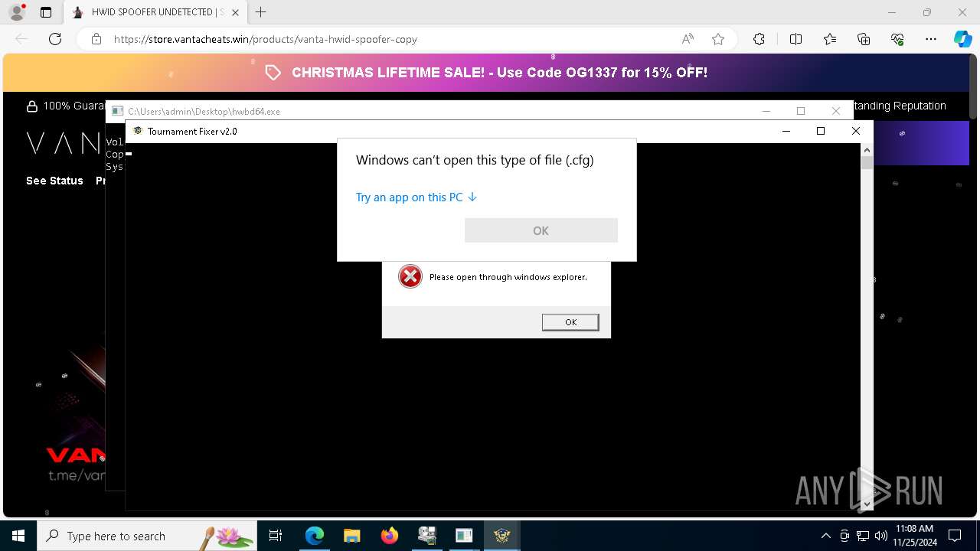Click the Tournament Fixer scrollbar up arrow

click(x=867, y=149)
